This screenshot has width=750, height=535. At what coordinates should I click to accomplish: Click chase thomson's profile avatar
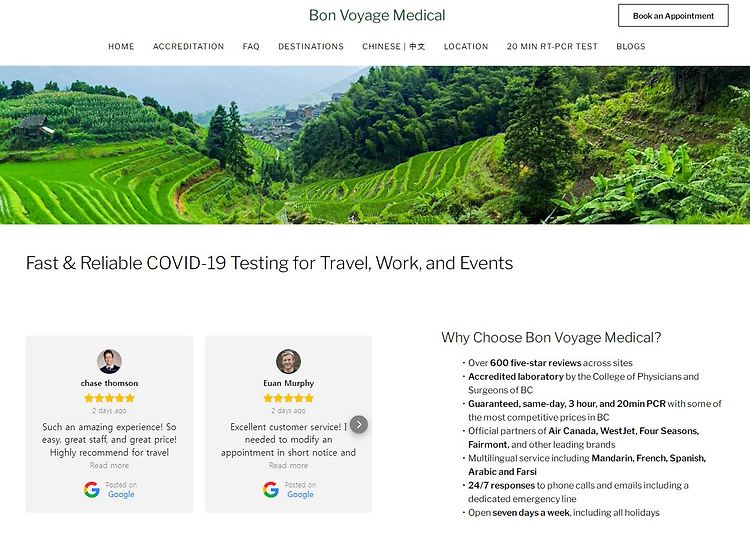[110, 361]
